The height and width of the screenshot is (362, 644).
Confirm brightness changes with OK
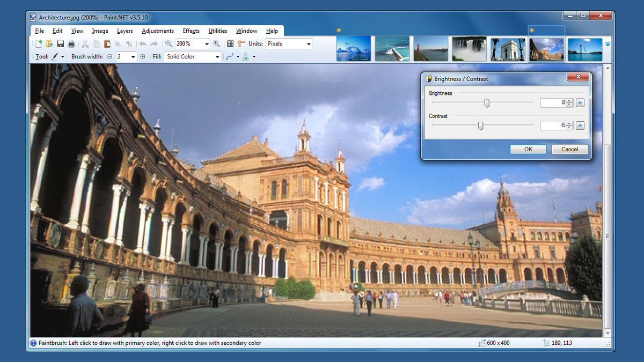[x=528, y=149]
